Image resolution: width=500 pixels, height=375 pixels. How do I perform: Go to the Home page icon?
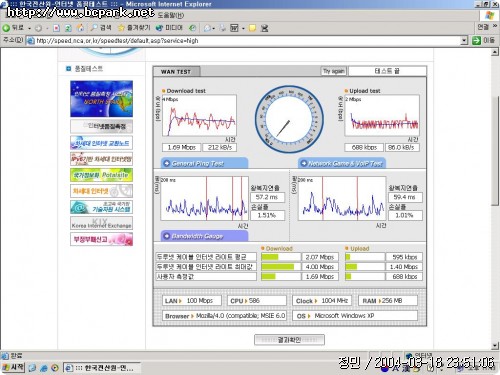(x=80, y=28)
